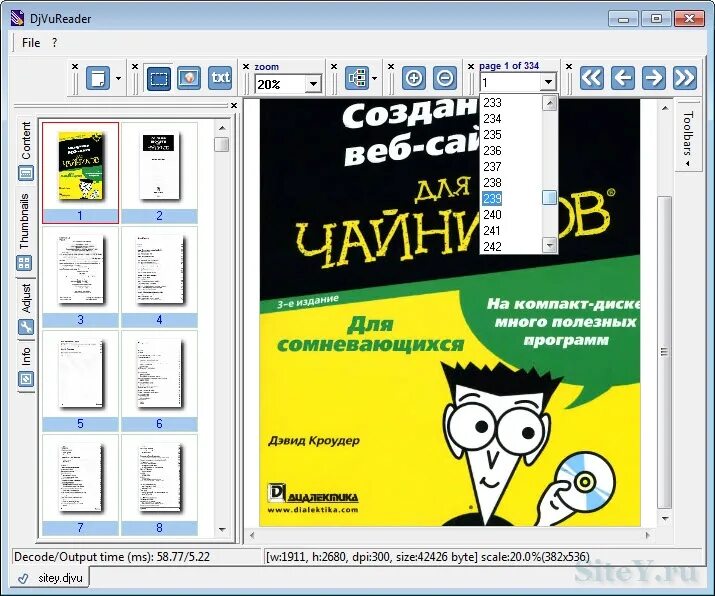Click the zoom out minus icon

(x=445, y=78)
